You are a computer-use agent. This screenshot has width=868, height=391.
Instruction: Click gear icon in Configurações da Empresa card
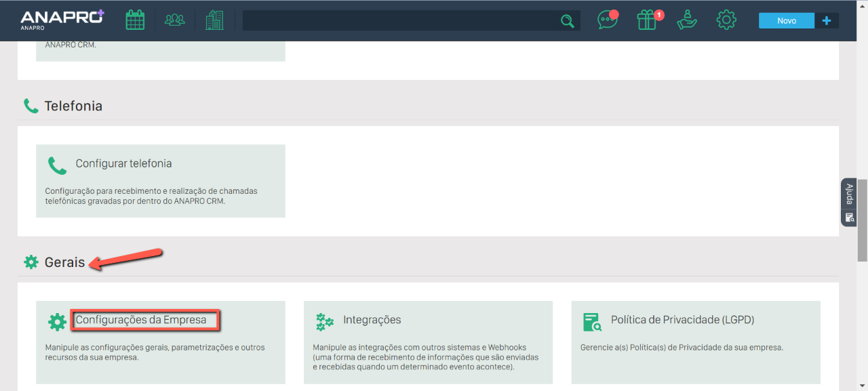[x=57, y=322]
